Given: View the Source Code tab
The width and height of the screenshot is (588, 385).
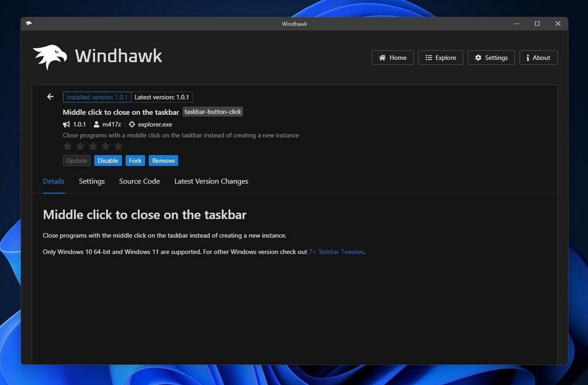Looking at the screenshot, I should 140,181.
